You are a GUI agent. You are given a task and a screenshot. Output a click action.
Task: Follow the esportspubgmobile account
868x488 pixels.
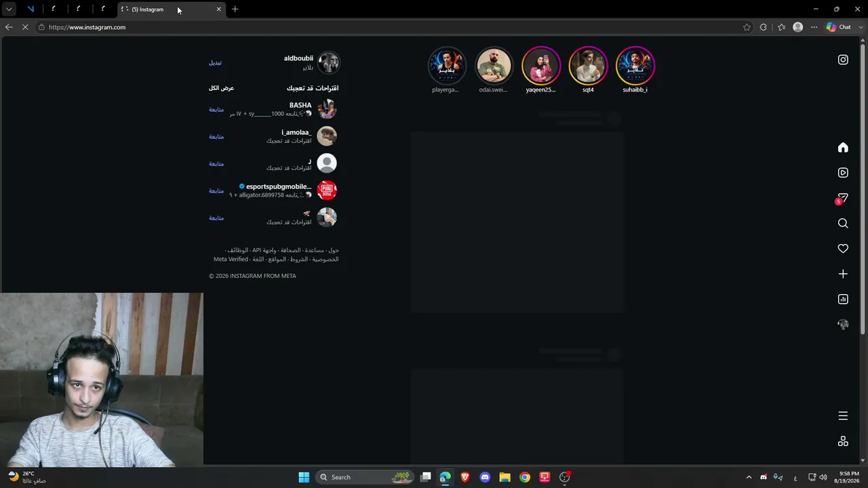pos(216,190)
